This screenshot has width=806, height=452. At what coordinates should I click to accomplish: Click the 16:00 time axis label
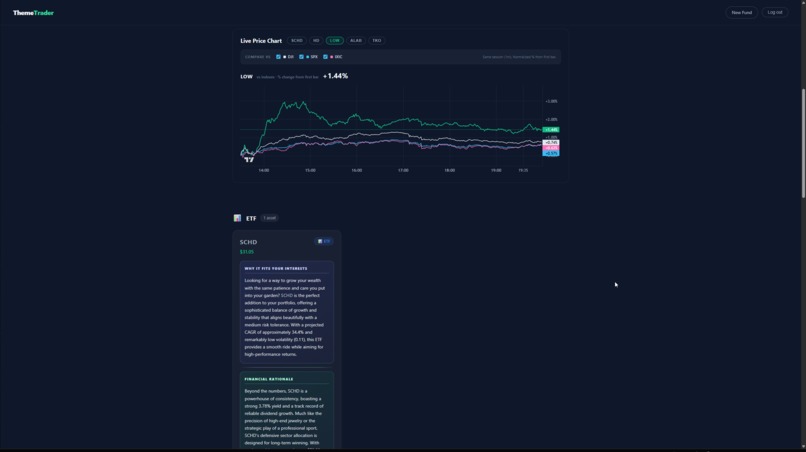(x=356, y=170)
